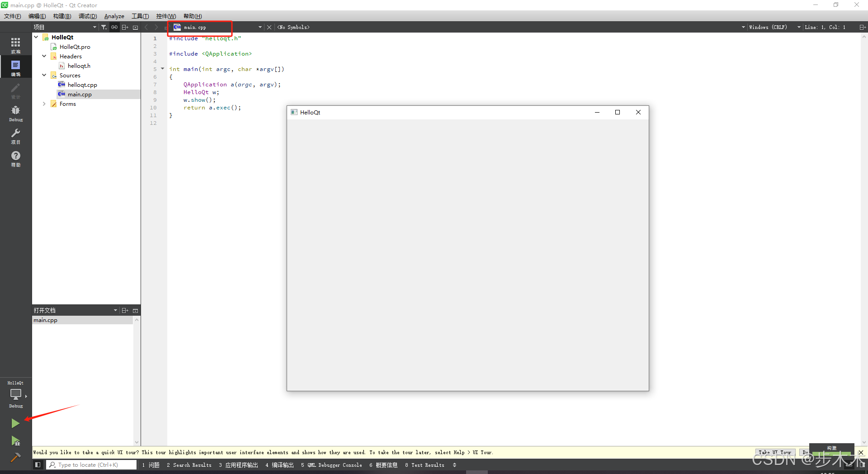Viewport: 868px width, 474px height.
Task: Open the output panes selector arrows
Action: click(x=454, y=465)
